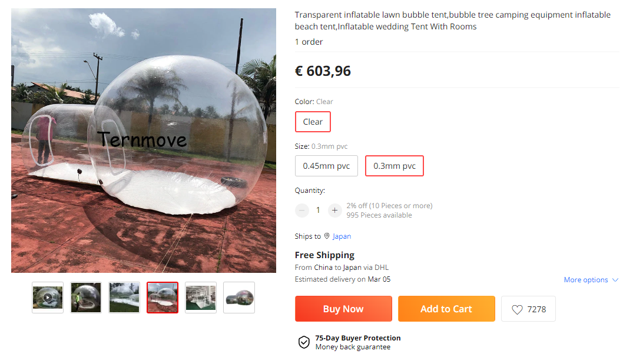633x364 pixels.
Task: Select the 0.45mm pvc size option
Action: pyautogui.click(x=326, y=166)
